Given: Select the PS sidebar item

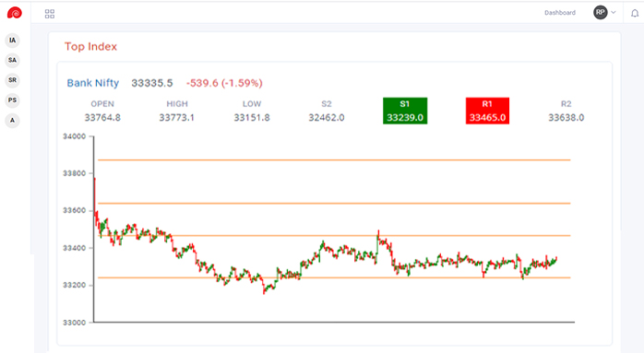Looking at the screenshot, I should pos(12,100).
